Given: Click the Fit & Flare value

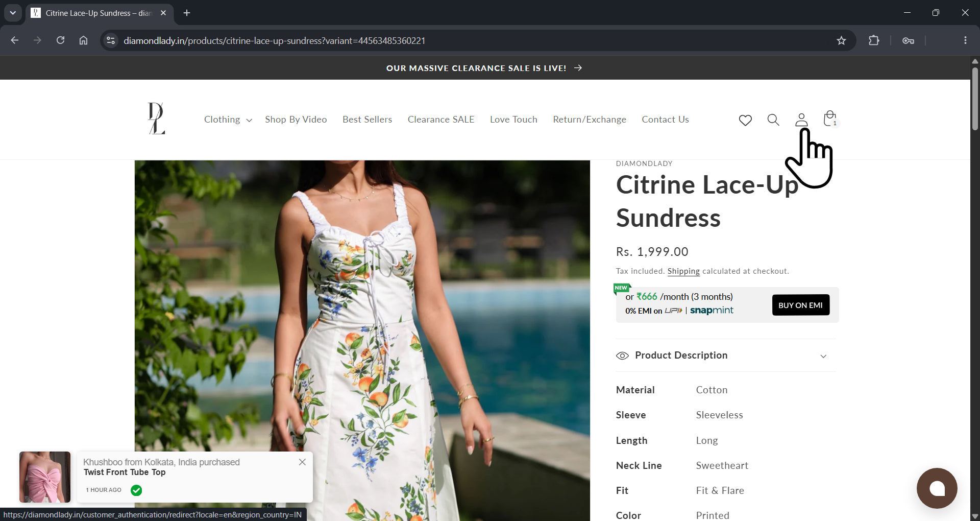Looking at the screenshot, I should coord(720,491).
